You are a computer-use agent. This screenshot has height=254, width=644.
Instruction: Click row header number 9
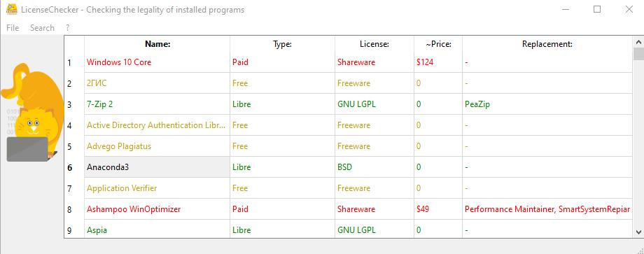click(74, 229)
